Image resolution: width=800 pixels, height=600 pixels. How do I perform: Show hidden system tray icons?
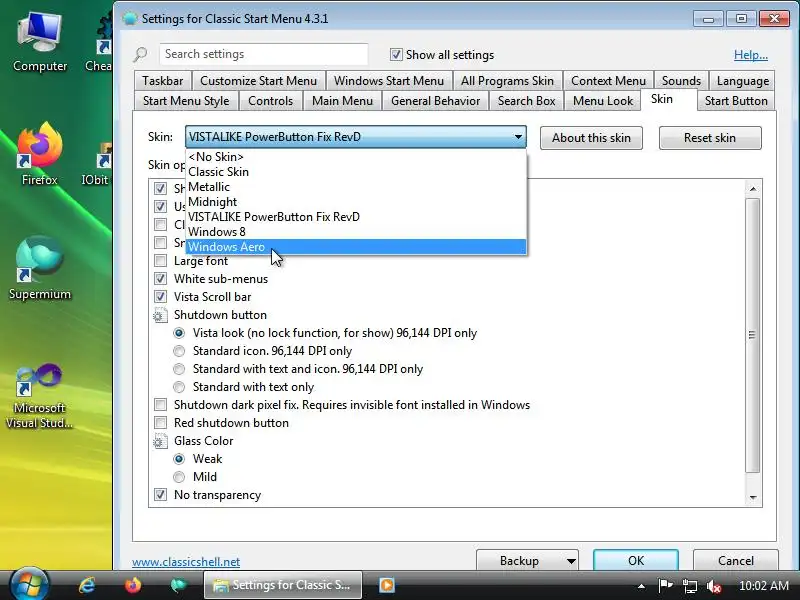tap(641, 586)
